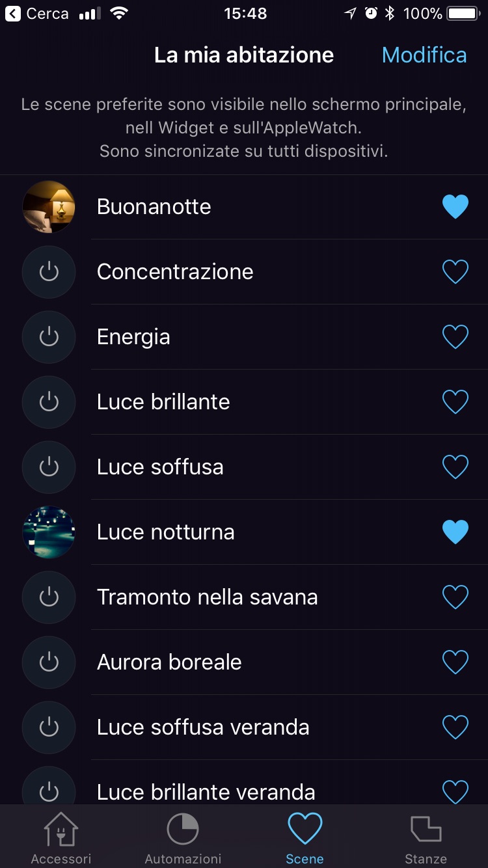Switch to the Accessori tab

click(61, 838)
